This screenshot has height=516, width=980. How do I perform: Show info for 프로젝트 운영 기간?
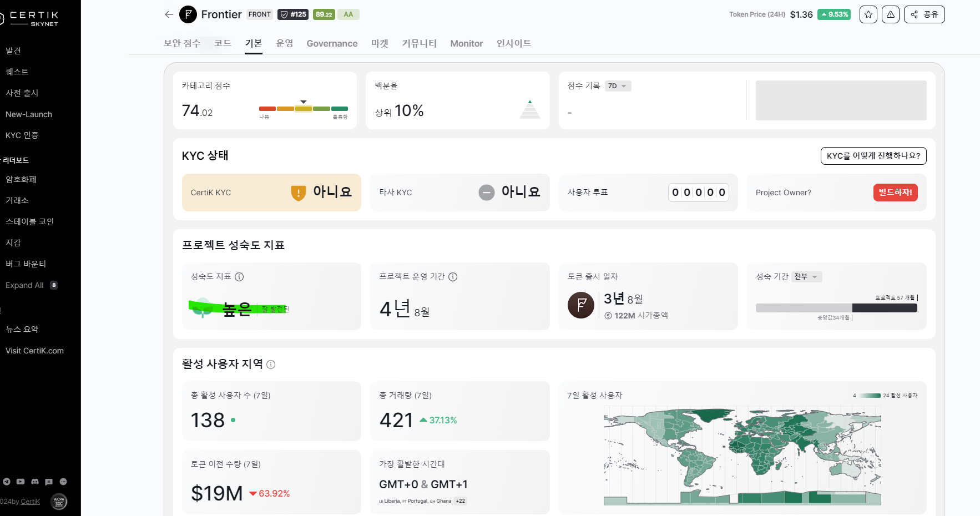tap(453, 277)
